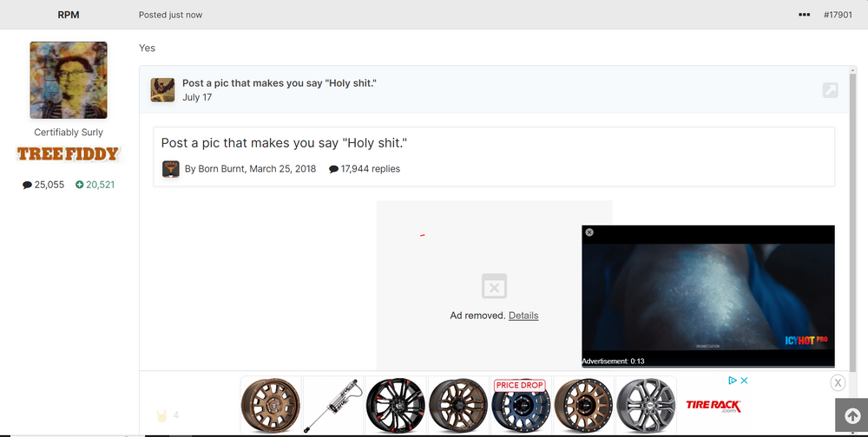Click the 17,944 replies count

click(365, 169)
